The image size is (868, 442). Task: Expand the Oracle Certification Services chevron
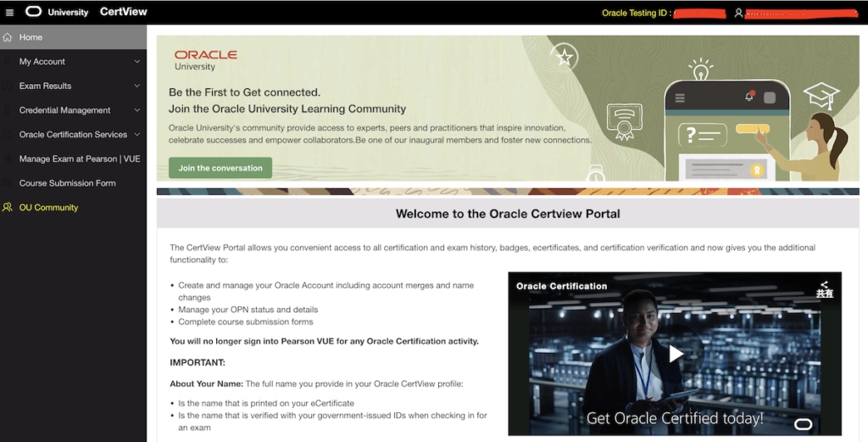tap(137, 134)
